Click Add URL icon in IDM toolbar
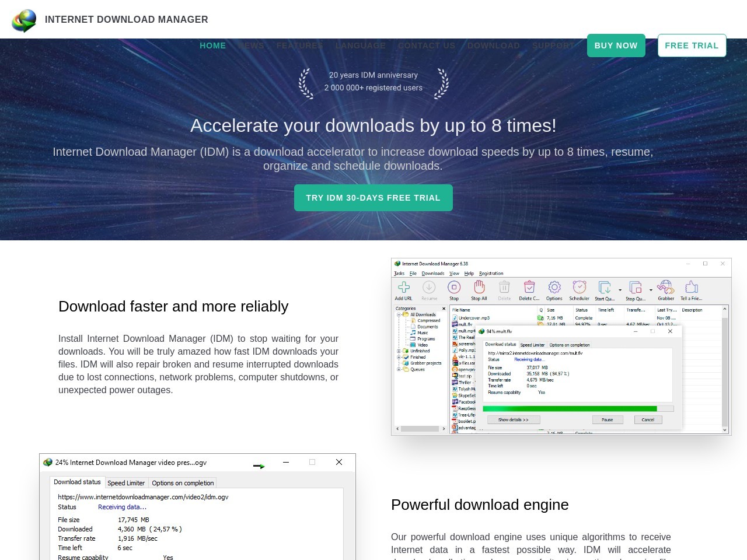This screenshot has width=747, height=560. pyautogui.click(x=404, y=287)
